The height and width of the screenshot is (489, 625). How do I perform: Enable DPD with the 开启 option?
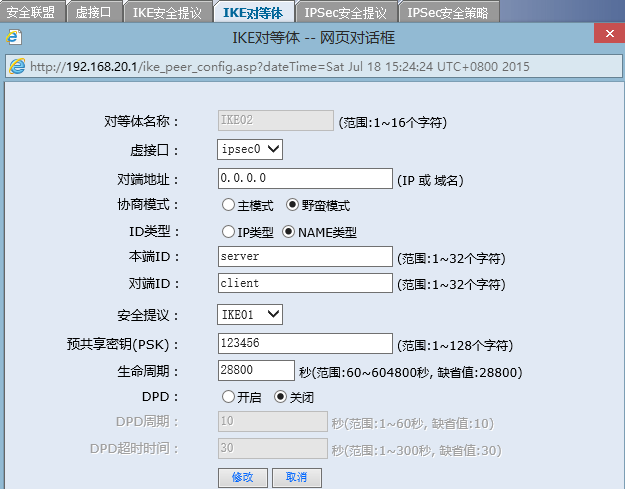pos(229,396)
